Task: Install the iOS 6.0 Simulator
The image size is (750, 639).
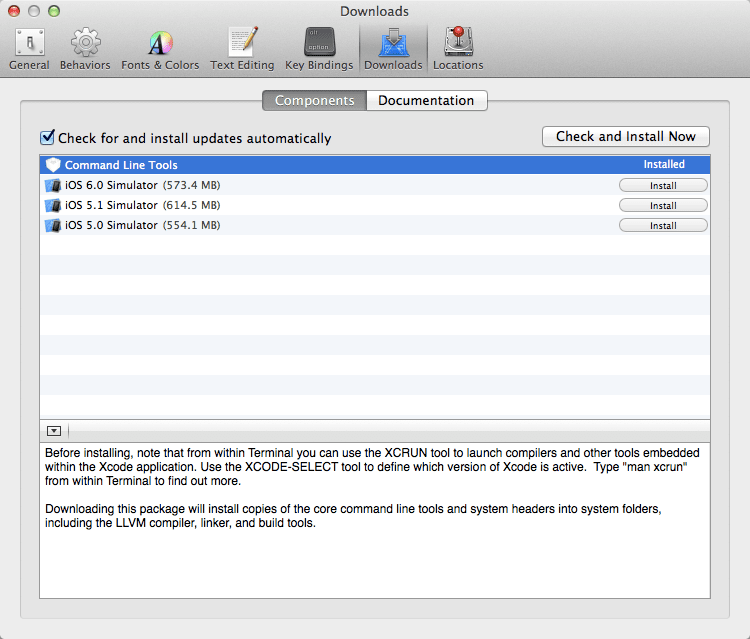Action: (x=663, y=185)
